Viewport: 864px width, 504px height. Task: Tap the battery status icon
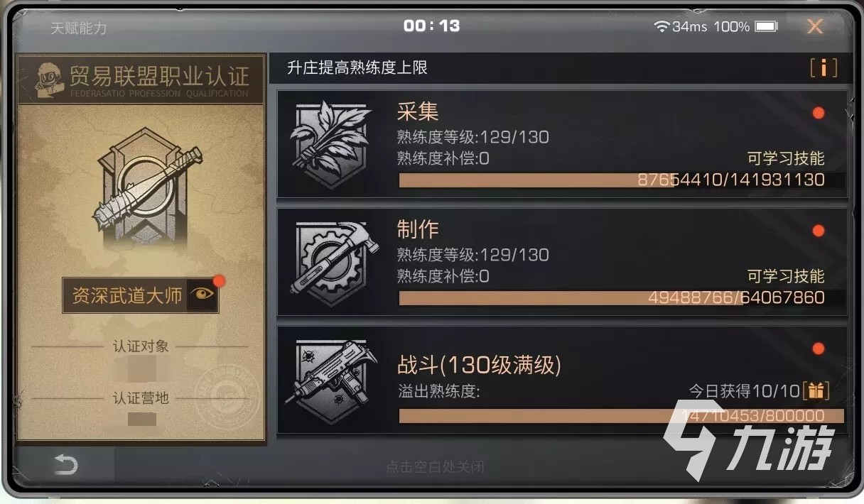click(766, 26)
